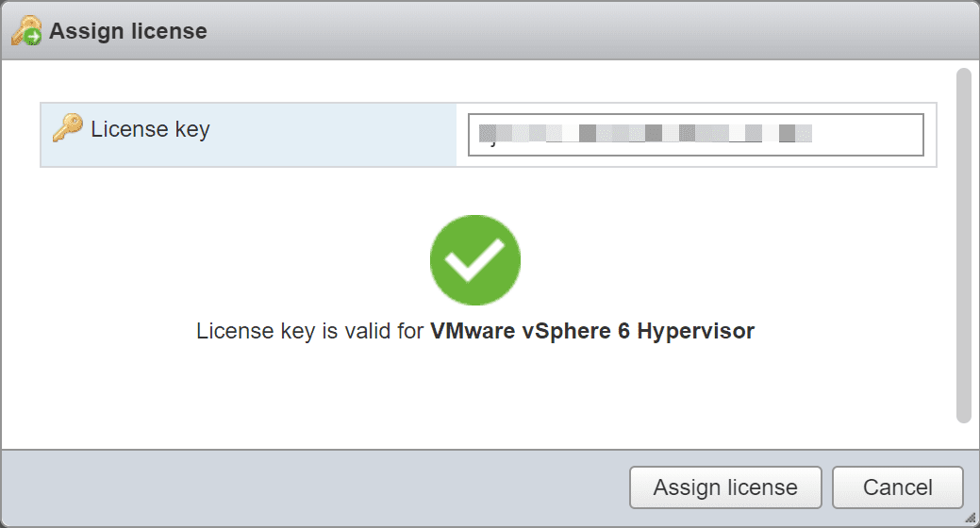Click the dialog's vertical scrollbar

click(963, 245)
